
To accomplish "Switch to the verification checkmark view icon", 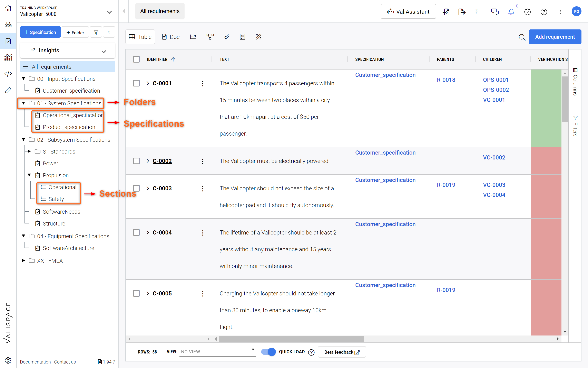I will 227,37.
